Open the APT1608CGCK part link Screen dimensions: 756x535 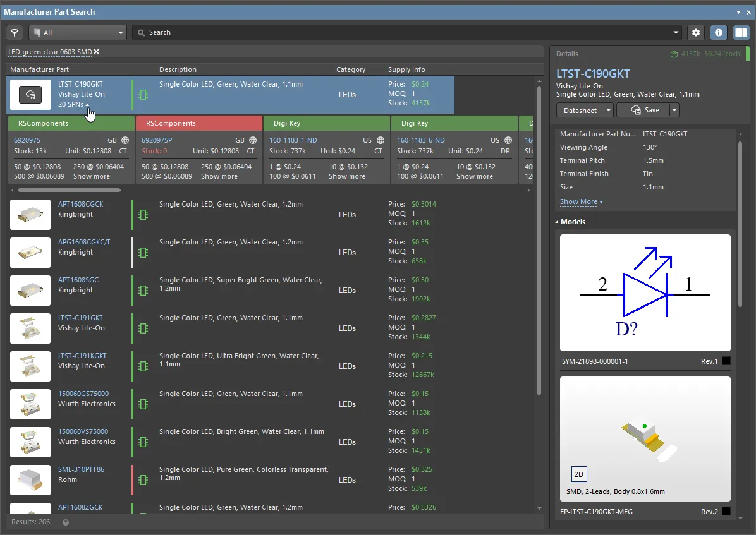(x=80, y=205)
